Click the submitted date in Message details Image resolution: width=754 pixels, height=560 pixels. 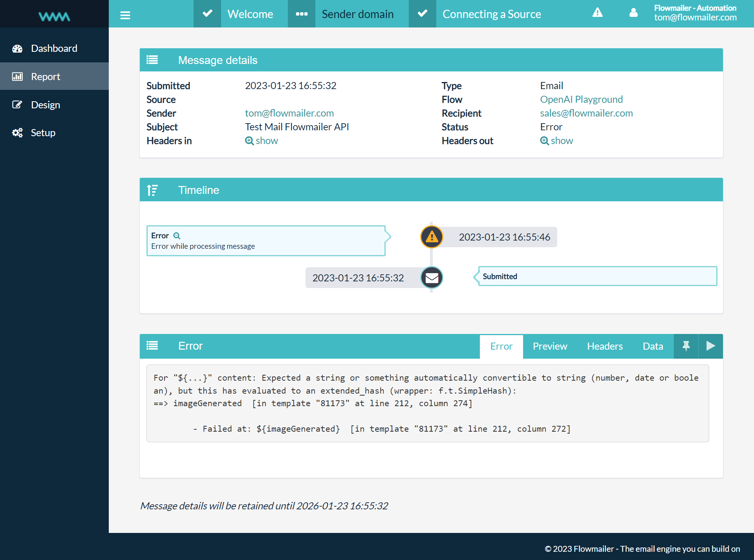[291, 86]
